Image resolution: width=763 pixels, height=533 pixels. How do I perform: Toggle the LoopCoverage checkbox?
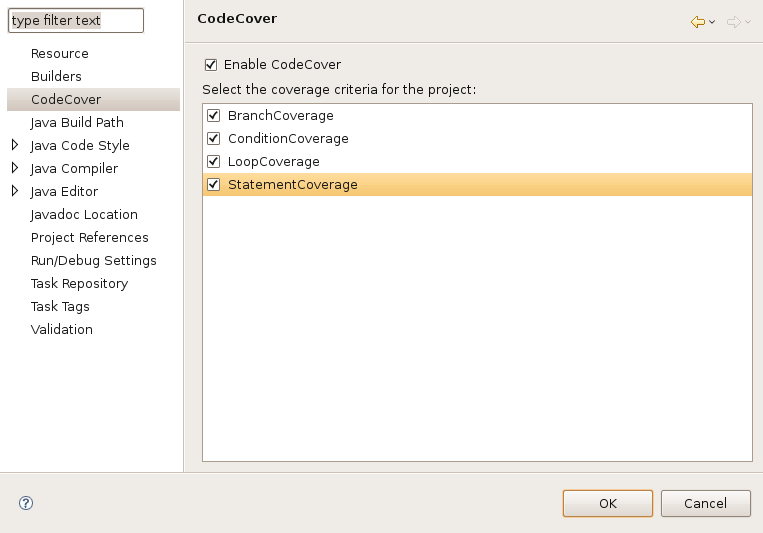(214, 161)
